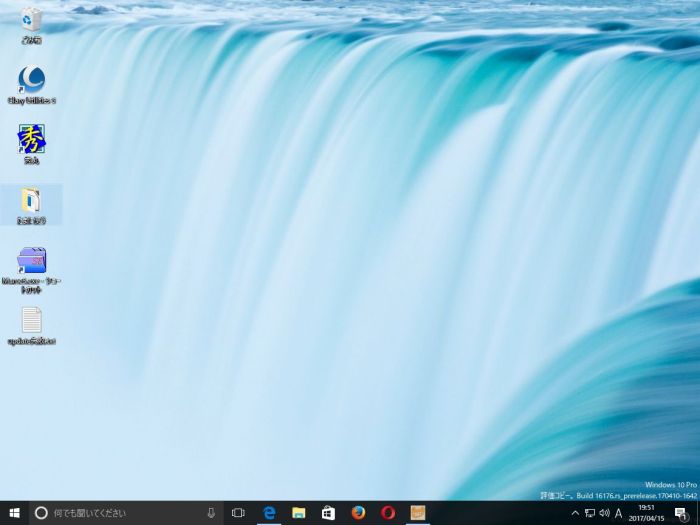Select the Hidemaru editor desktop icon

coord(31,140)
